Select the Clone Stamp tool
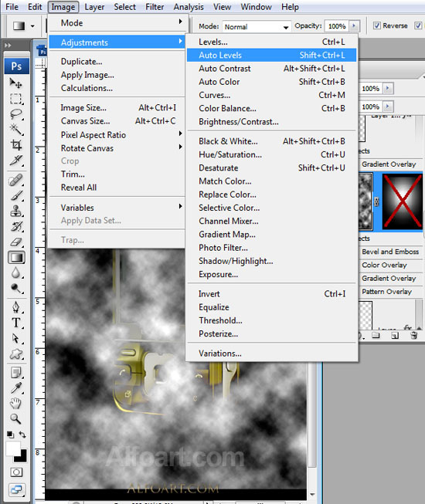 tap(15, 211)
